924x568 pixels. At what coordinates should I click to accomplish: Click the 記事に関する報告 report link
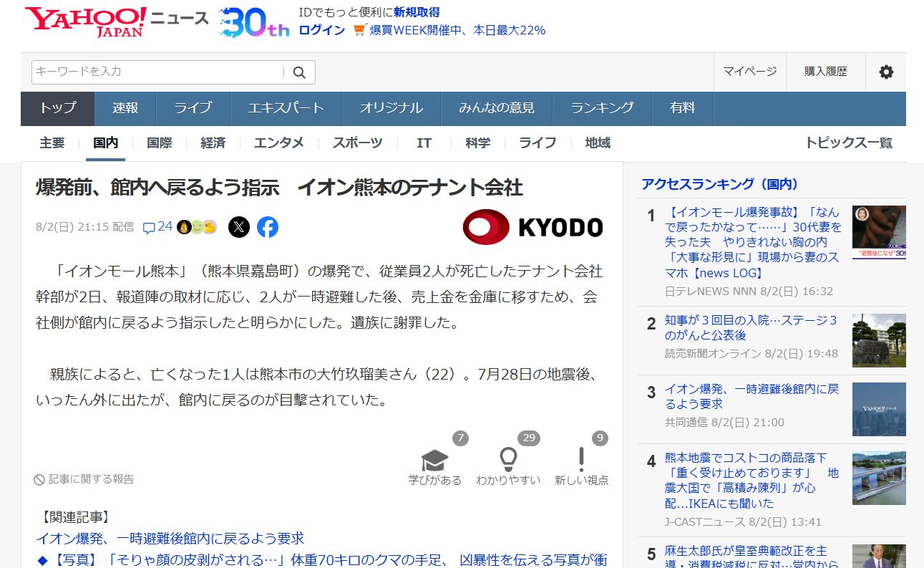click(x=92, y=479)
